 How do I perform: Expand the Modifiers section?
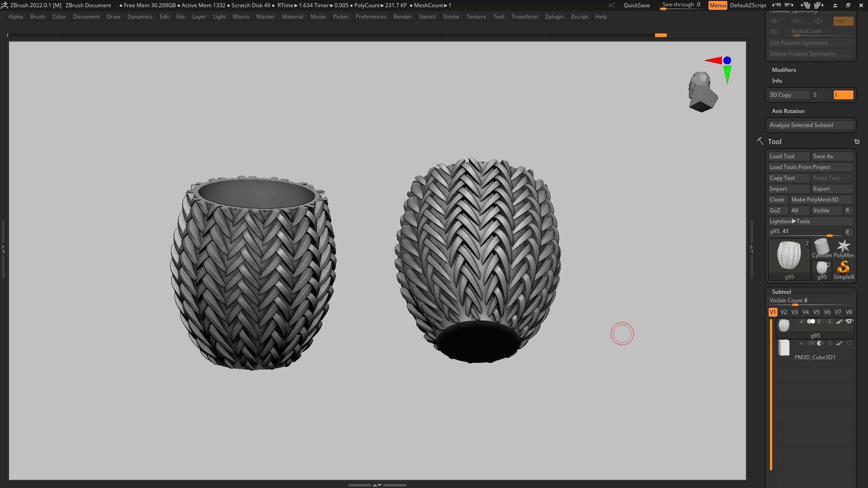(x=783, y=70)
